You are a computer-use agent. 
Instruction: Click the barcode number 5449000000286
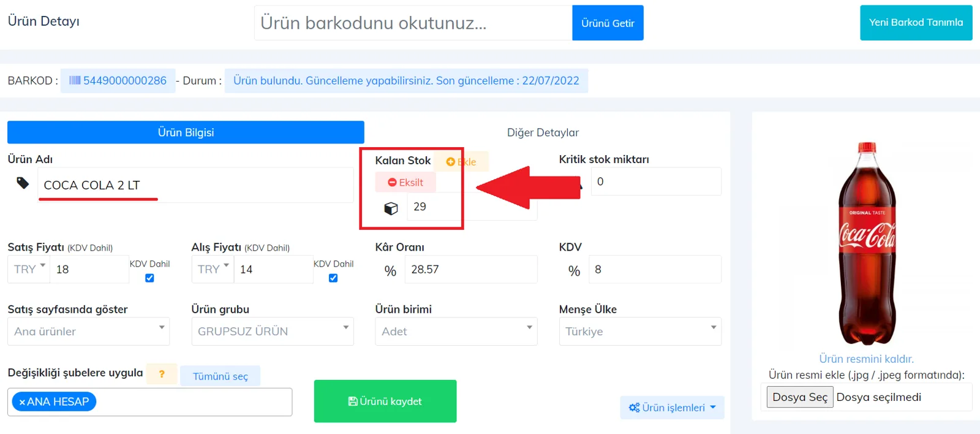coord(125,80)
